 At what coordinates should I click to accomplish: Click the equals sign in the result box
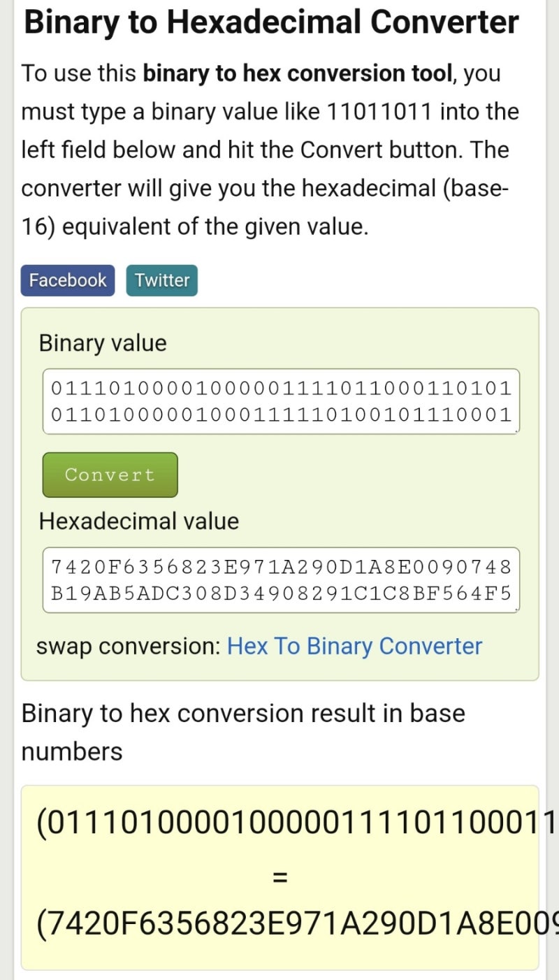pyautogui.click(x=279, y=874)
